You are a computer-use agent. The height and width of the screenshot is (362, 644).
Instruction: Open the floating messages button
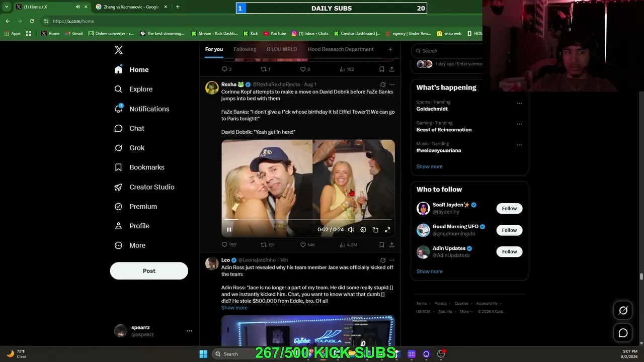coord(623,333)
